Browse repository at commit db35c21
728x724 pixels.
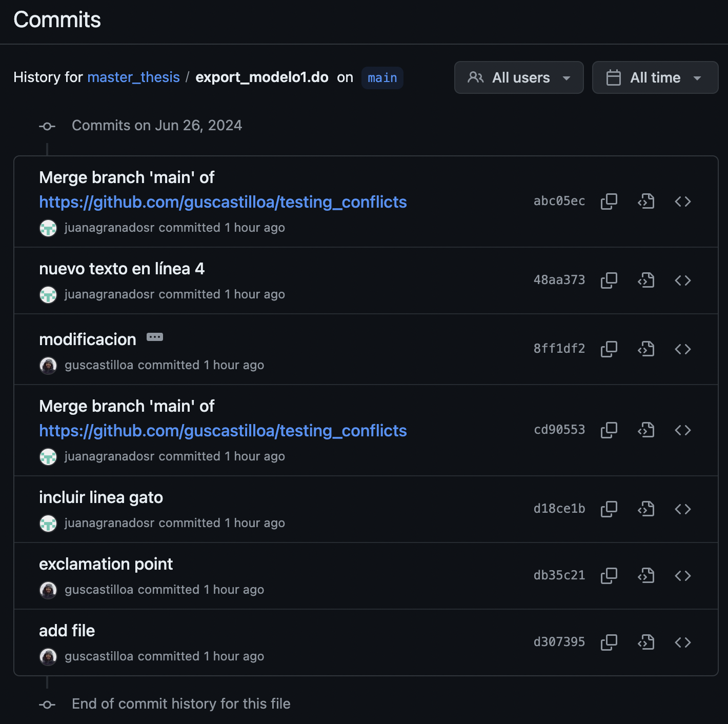coord(682,576)
